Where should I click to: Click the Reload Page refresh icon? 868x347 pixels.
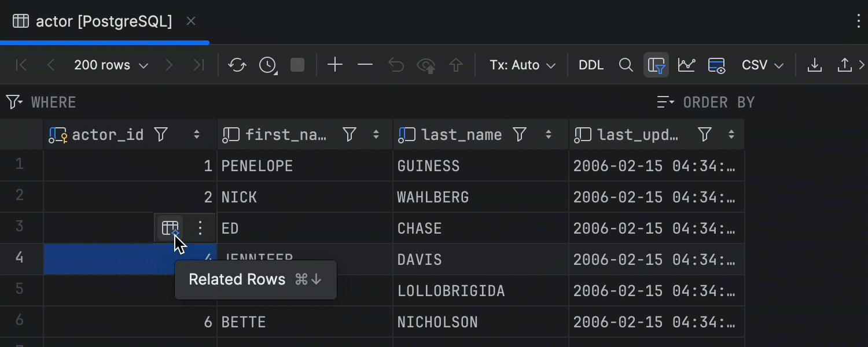237,65
